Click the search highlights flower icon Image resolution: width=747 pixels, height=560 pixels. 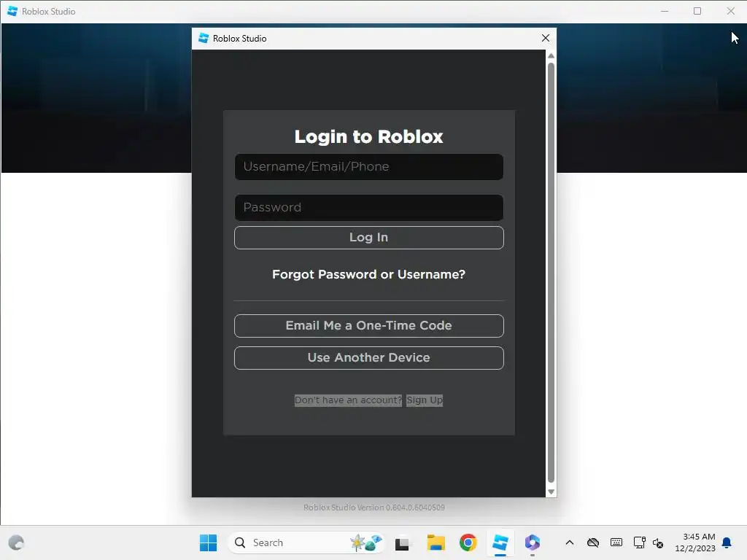(366, 542)
